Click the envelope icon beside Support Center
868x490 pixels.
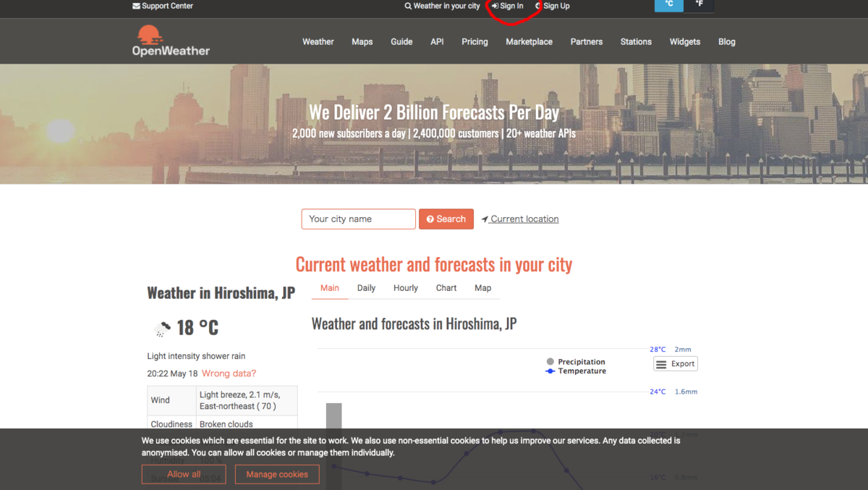(x=136, y=6)
